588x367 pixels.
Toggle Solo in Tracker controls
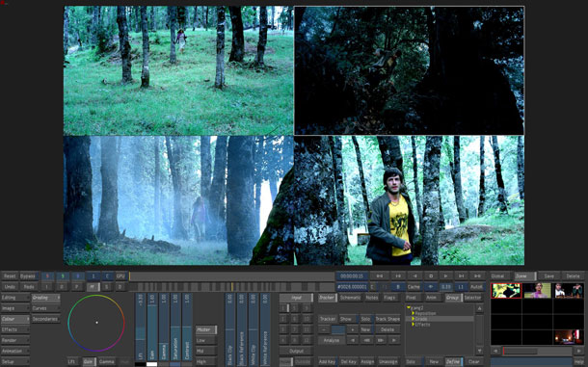pos(365,319)
